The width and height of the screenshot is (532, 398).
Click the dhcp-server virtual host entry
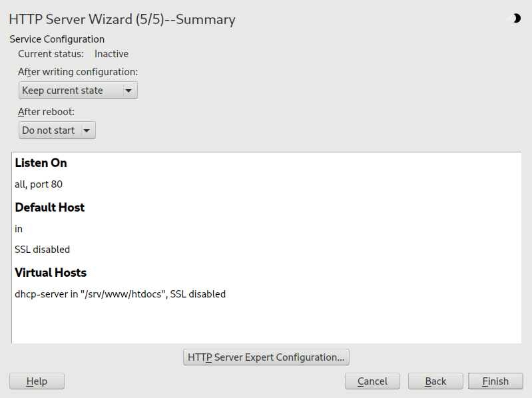[120, 294]
